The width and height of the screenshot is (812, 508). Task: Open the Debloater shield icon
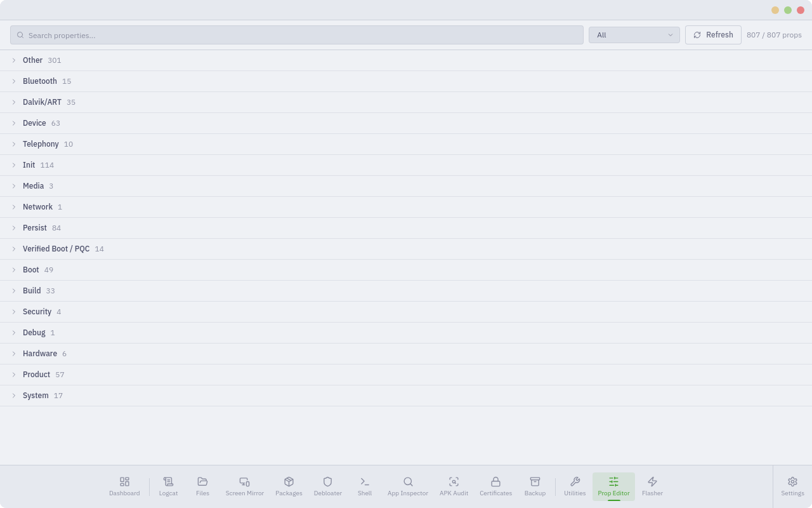point(327,482)
